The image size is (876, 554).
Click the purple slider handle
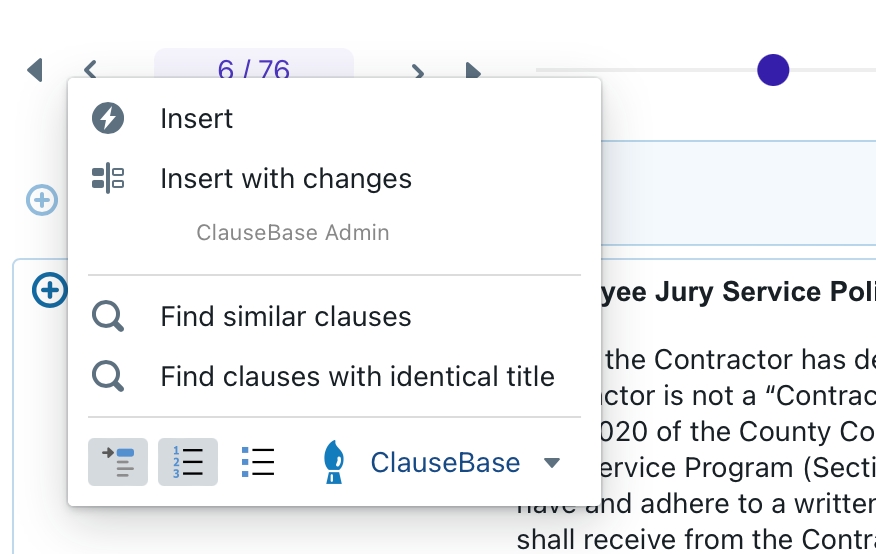click(773, 70)
